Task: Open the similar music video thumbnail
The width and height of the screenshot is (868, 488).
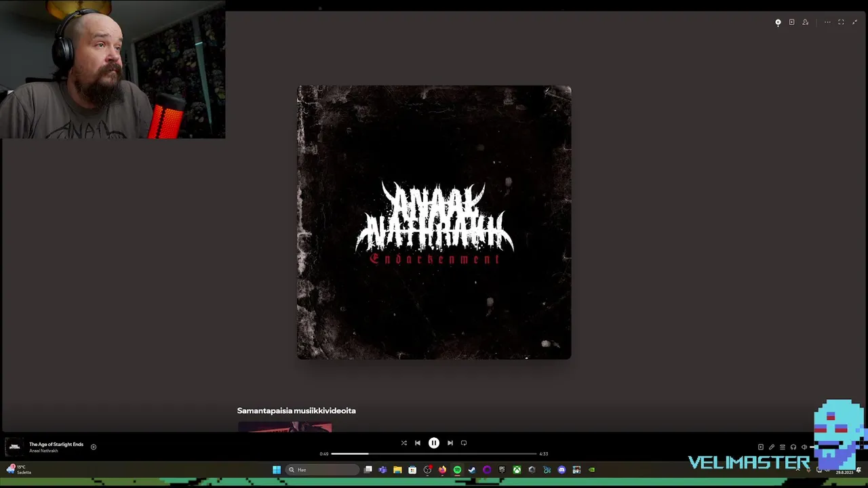Action: (x=285, y=427)
